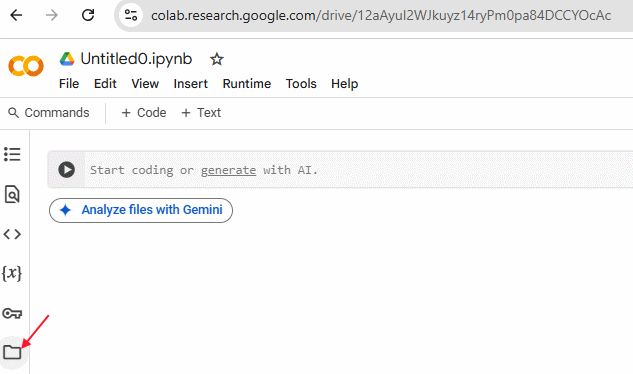Run the first code cell
The width and height of the screenshot is (633, 374).
click(x=66, y=170)
